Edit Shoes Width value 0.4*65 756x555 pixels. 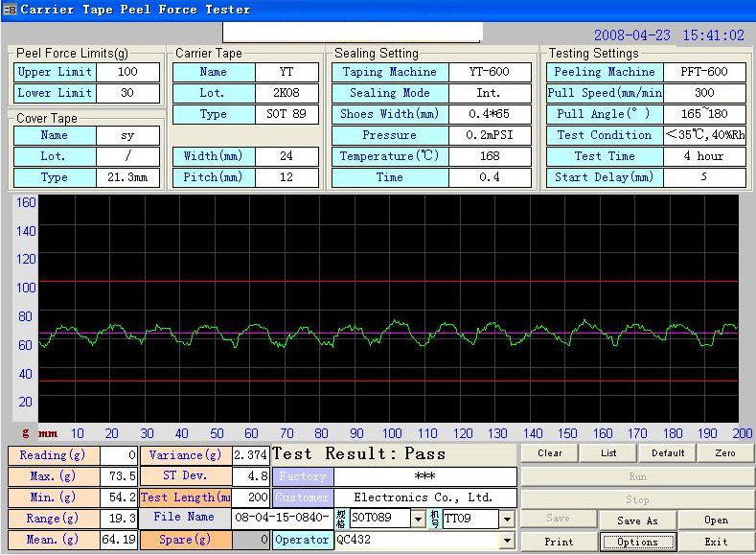(490, 114)
